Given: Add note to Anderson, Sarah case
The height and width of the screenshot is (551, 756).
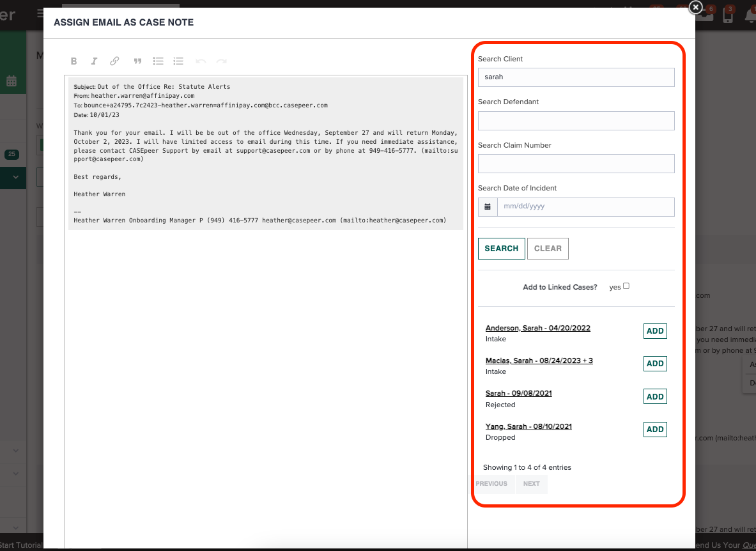Looking at the screenshot, I should point(655,331).
